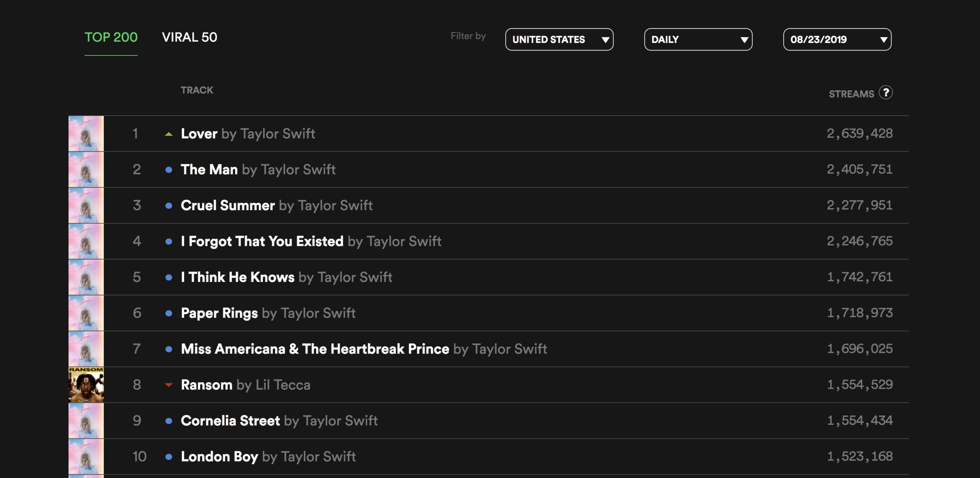
Task: Open the Daily frequency dropdown
Action: tap(698, 39)
